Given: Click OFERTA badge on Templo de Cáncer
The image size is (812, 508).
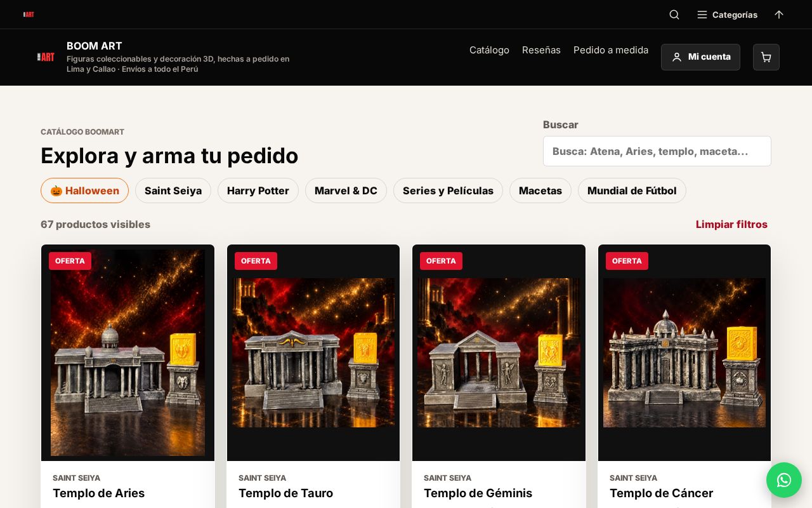Looking at the screenshot, I should [x=627, y=261].
